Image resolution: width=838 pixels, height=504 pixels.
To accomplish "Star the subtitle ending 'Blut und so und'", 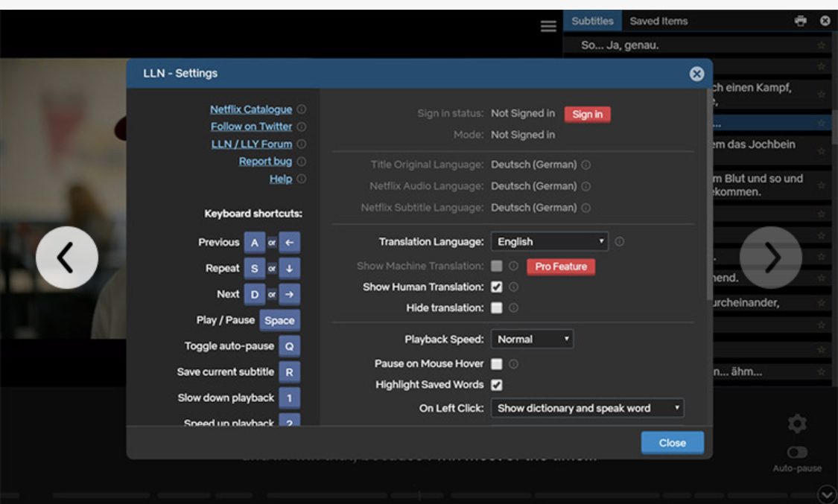I will (x=821, y=185).
